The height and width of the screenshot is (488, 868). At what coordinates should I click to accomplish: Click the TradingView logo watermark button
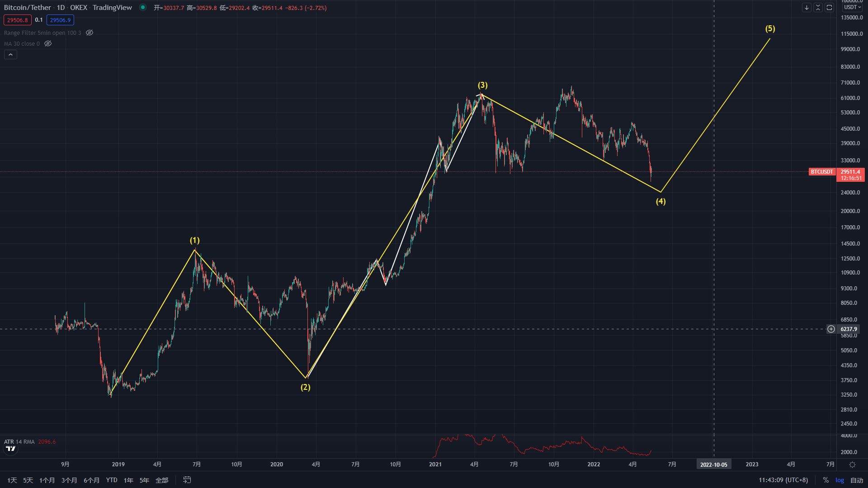point(10,449)
